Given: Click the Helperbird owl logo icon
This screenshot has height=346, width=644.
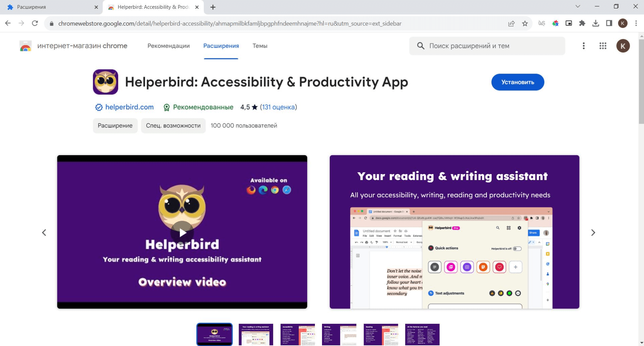Looking at the screenshot, I should tap(105, 82).
